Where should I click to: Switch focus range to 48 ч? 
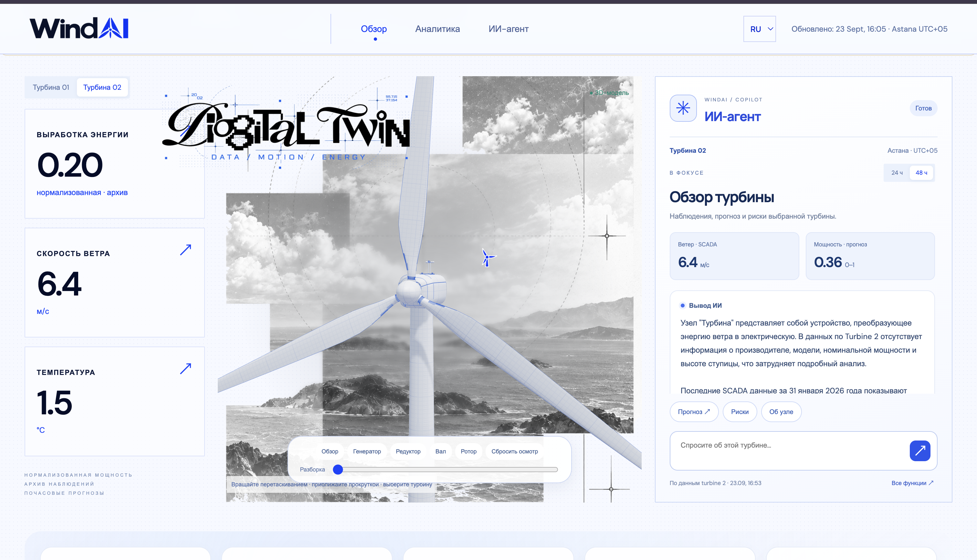921,173
